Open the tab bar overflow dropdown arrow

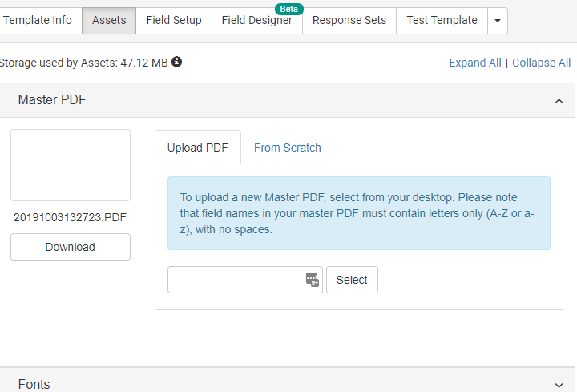498,21
